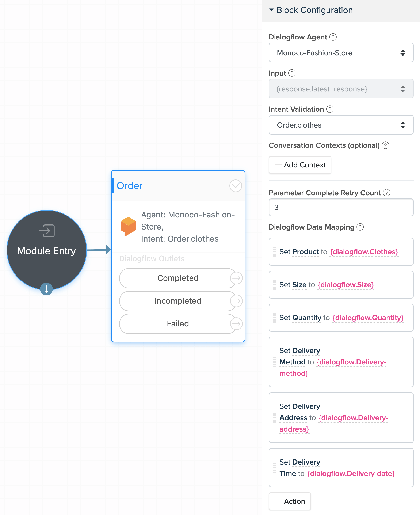Collapse the Block Configuration section
The height and width of the screenshot is (515, 420).
(x=271, y=10)
